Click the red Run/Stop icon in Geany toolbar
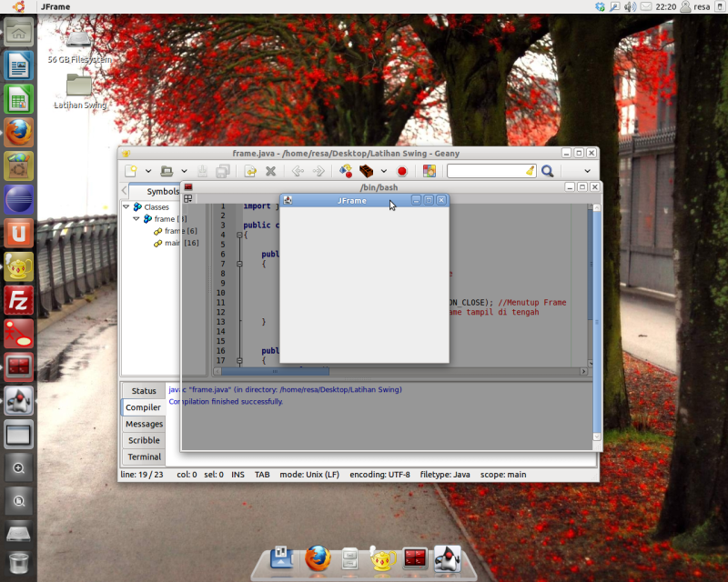Screen dimensions: 728x582 pyautogui.click(x=402, y=171)
